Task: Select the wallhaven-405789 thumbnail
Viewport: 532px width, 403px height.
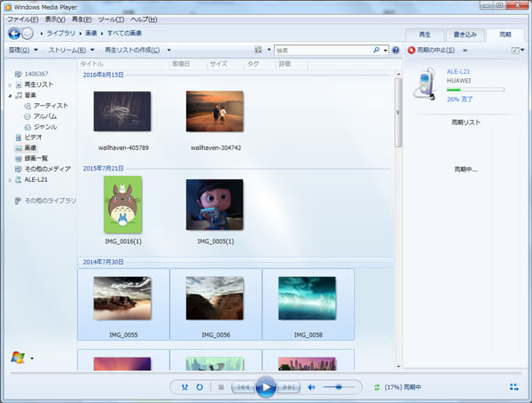Action: click(x=122, y=111)
